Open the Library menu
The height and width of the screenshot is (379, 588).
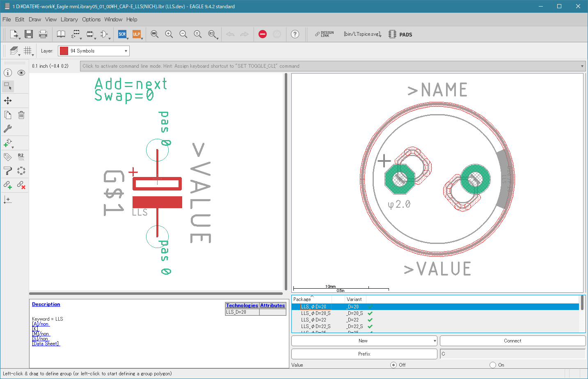[69, 19]
